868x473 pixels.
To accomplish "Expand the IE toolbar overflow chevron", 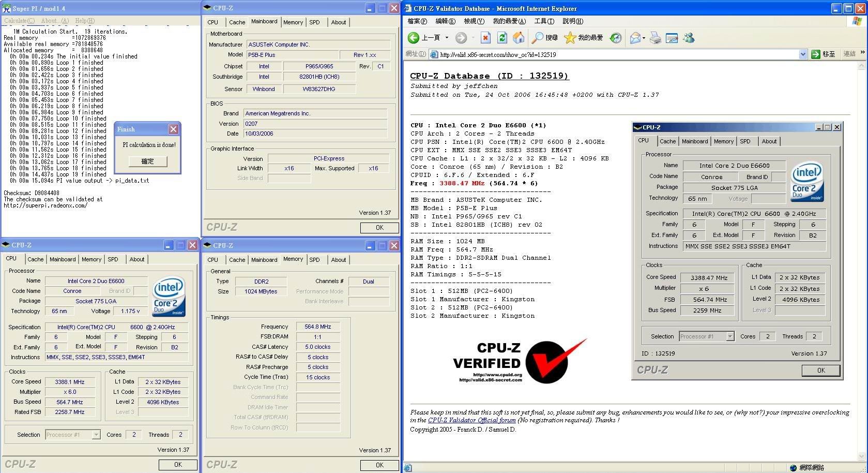I will pyautogui.click(x=862, y=52).
